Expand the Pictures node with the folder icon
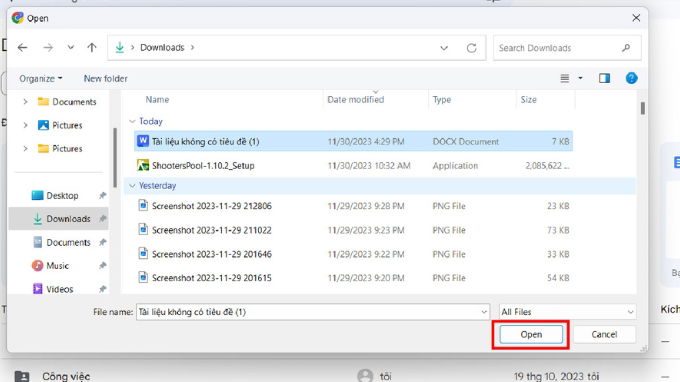 point(25,149)
